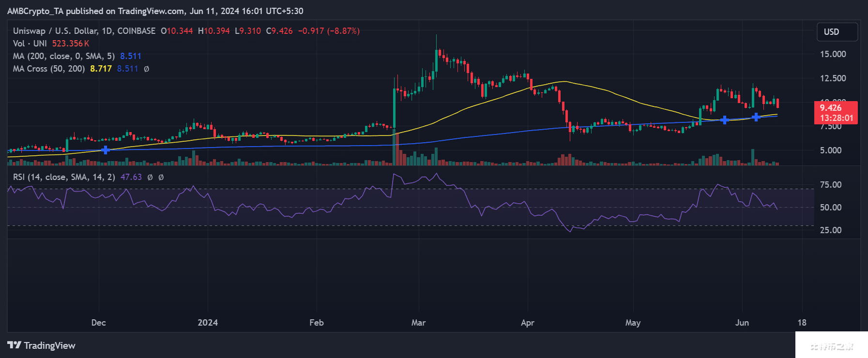
Task: Click the watermark logo in bottom-right corner
Action: pos(831,345)
